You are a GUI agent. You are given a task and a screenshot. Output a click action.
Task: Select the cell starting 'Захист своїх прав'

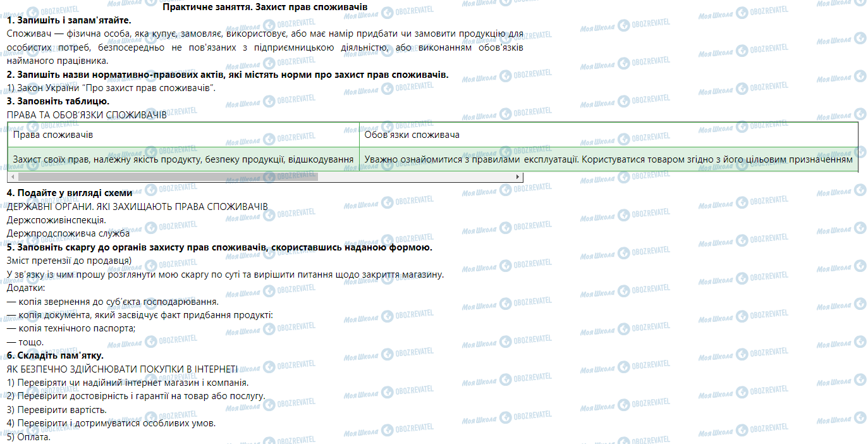pyautogui.click(x=183, y=159)
